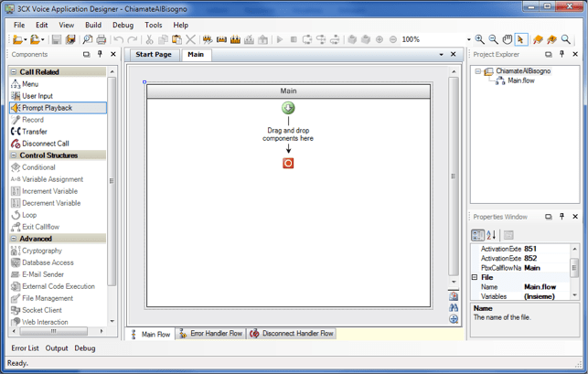This screenshot has height=374, width=588.
Task: Toggle Categorized view in Properties Window
Action: pos(477,235)
